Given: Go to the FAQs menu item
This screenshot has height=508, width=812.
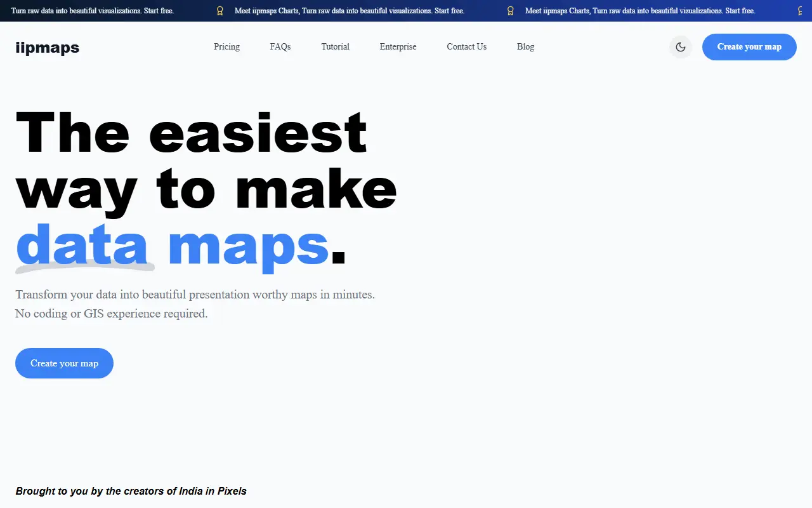Looking at the screenshot, I should point(280,46).
